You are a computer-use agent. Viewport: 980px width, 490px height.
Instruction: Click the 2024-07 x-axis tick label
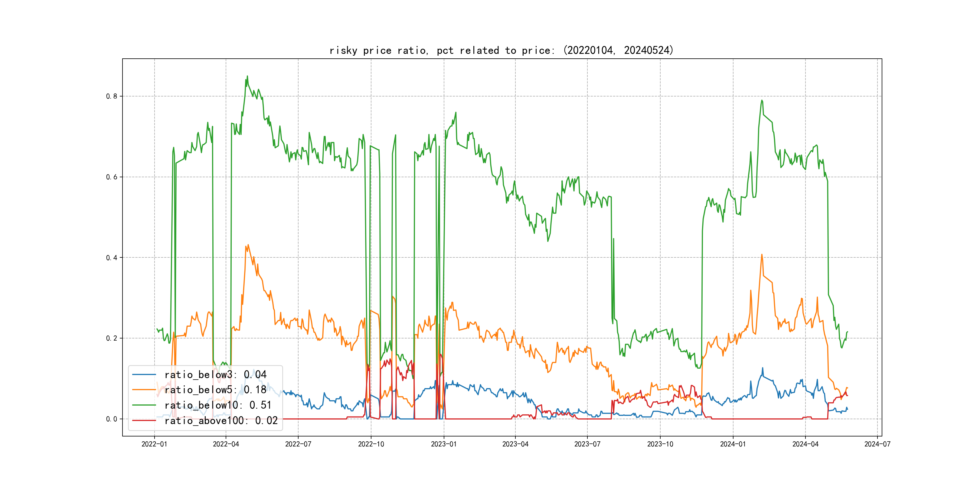point(877,444)
